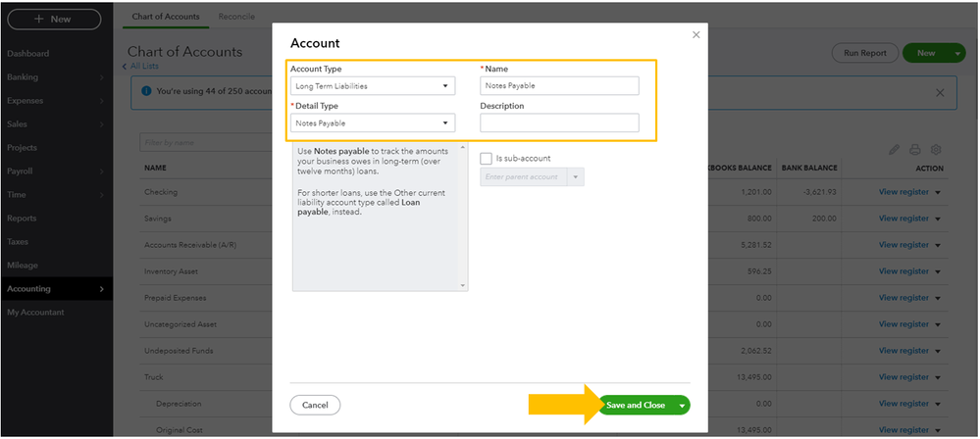Open Projects in the sidebar
Screen dimensions: 980x439
point(22,148)
